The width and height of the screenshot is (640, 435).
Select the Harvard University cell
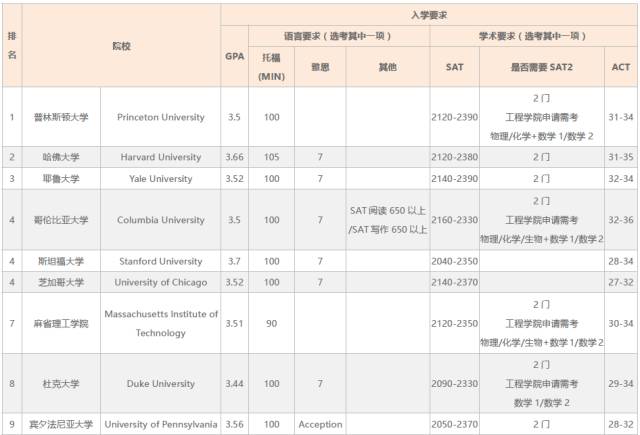160,157
